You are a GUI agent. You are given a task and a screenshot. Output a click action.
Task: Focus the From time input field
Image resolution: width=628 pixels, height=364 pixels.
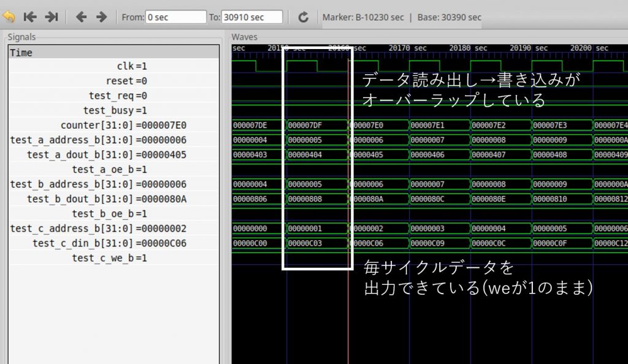coord(176,17)
